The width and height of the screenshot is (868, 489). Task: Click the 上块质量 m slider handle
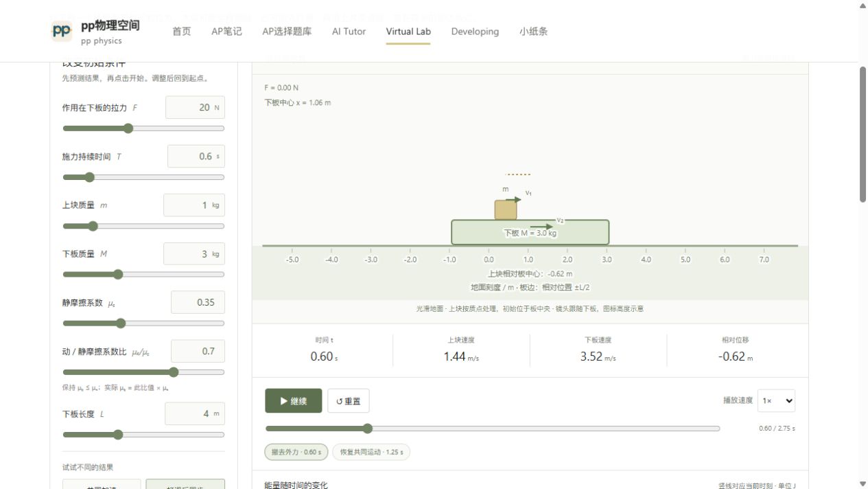(x=93, y=226)
